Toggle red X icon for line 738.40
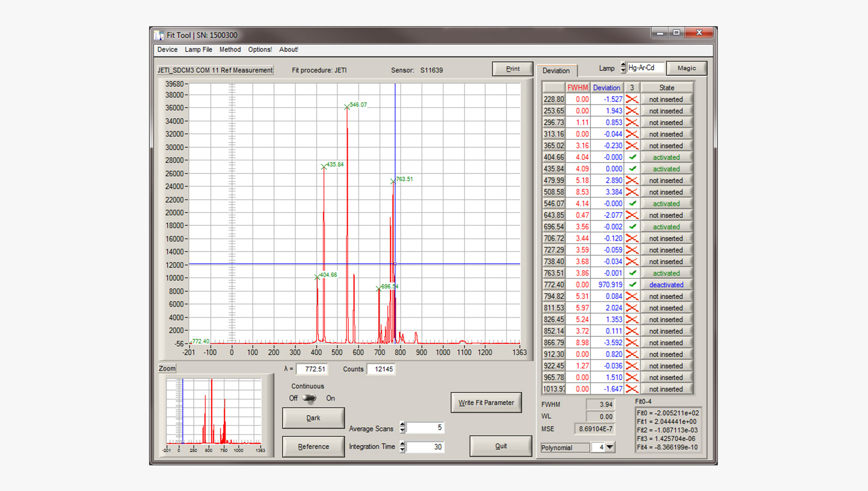The image size is (868, 491). pos(632,261)
